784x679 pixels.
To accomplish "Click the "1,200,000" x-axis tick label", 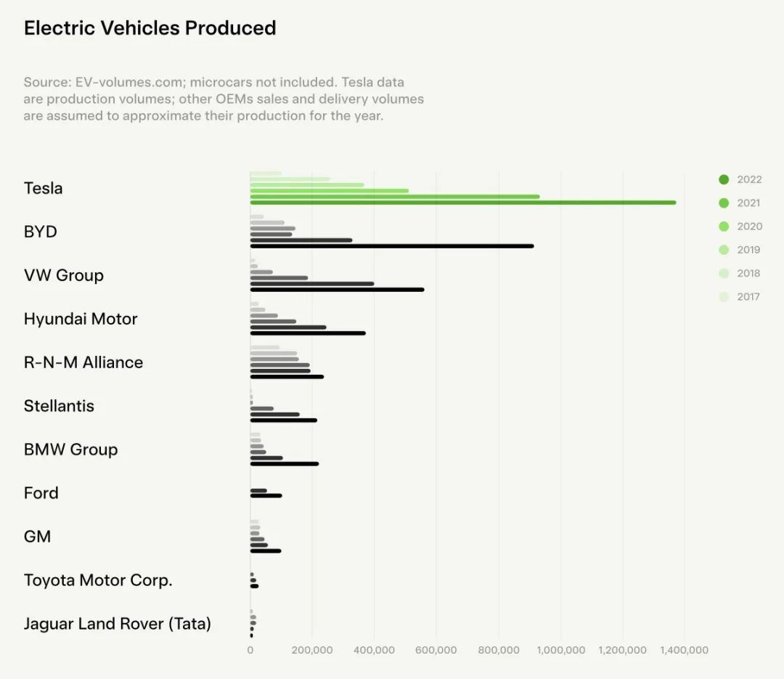I will [623, 650].
